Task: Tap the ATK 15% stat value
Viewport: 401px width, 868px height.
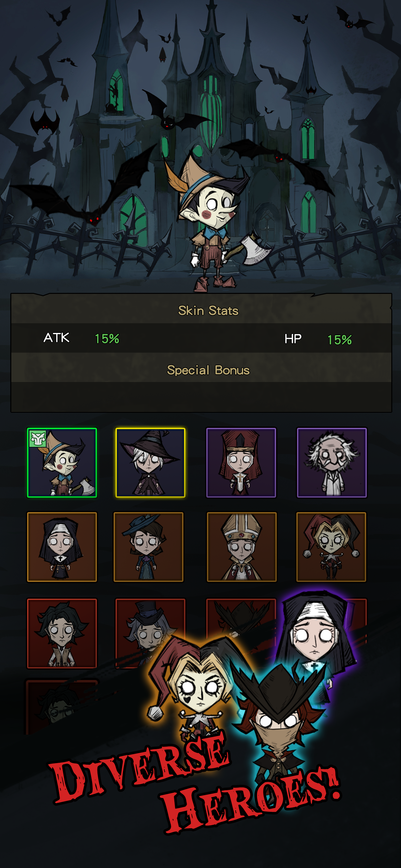Action: click(x=107, y=338)
